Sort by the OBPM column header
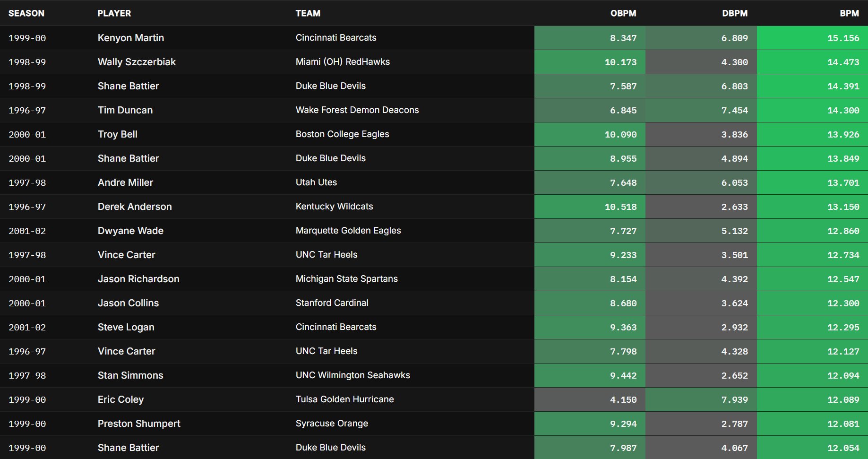The width and height of the screenshot is (868, 459). [x=623, y=13]
